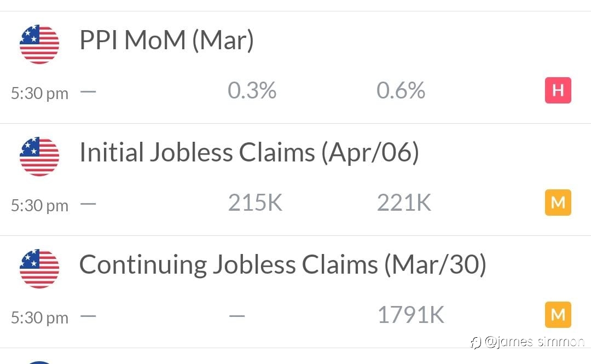Click the partial flag icon at the bottom
The width and height of the screenshot is (591, 364).
(39, 362)
